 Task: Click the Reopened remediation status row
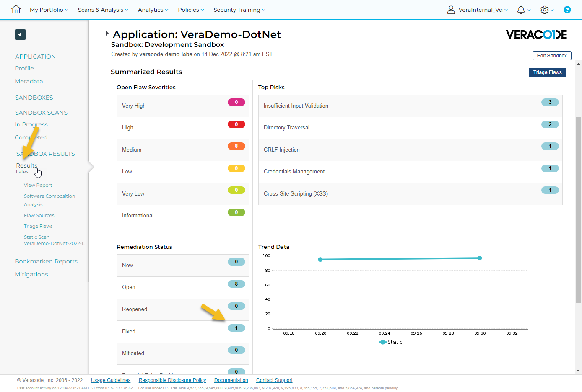(x=183, y=309)
